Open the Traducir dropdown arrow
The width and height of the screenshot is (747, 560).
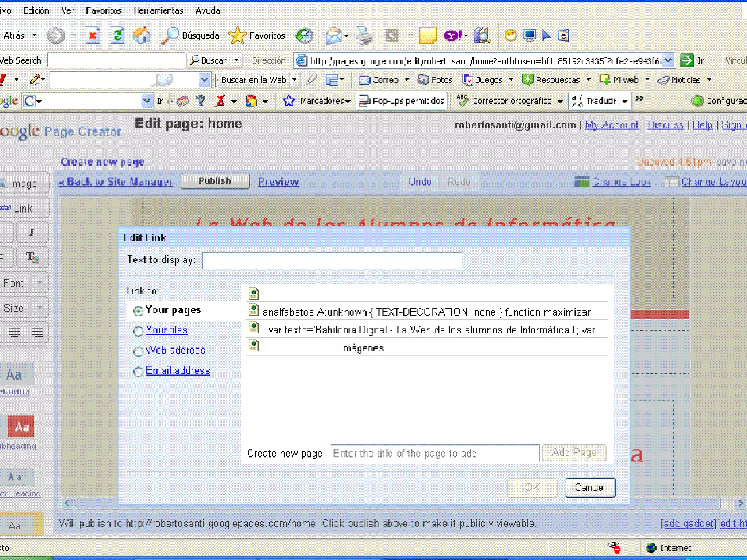[625, 101]
